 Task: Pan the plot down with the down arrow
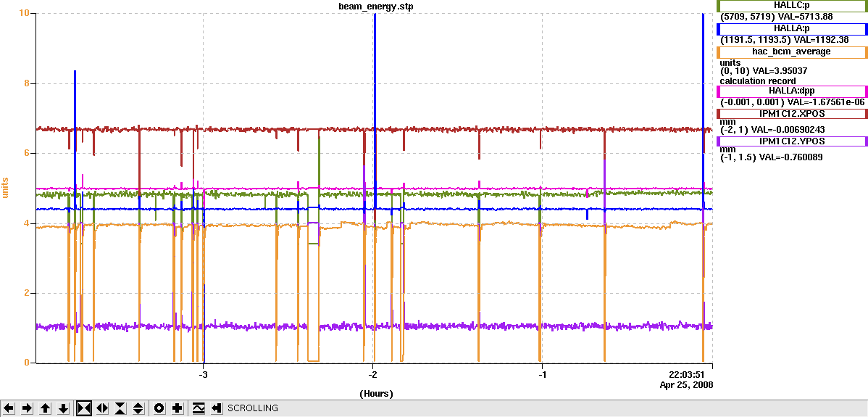[64, 408]
